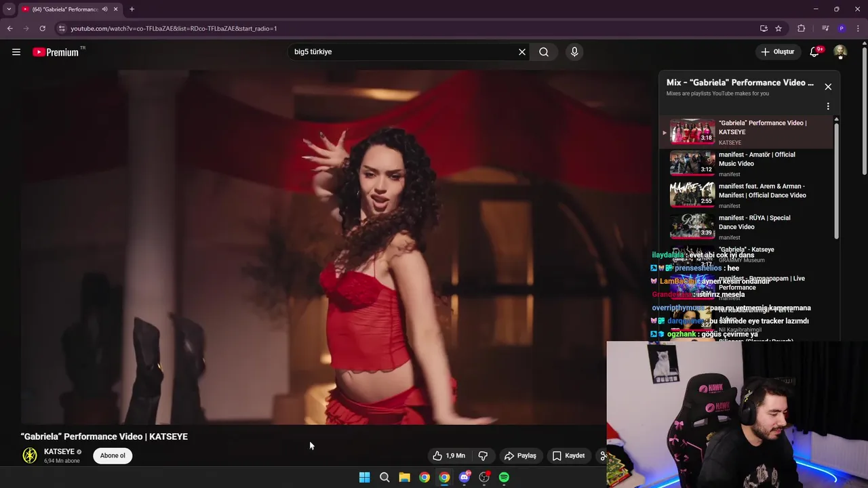The width and height of the screenshot is (868, 488).
Task: Click the video title text "Gabriela" Performance Video
Action: tap(104, 437)
